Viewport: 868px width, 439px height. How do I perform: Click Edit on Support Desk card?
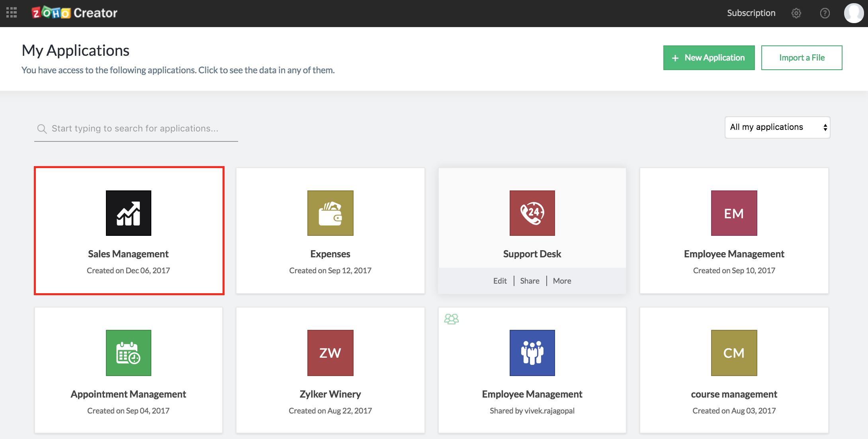(x=500, y=281)
